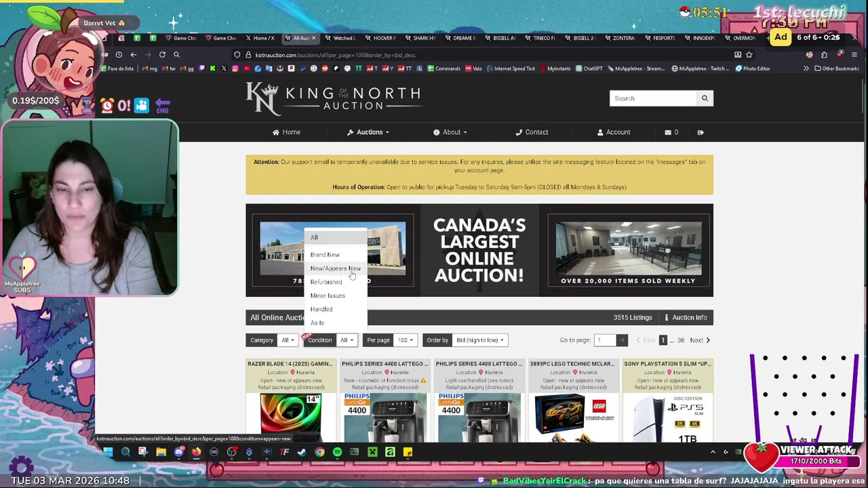
Task: Open the Account page link
Action: [x=614, y=132]
